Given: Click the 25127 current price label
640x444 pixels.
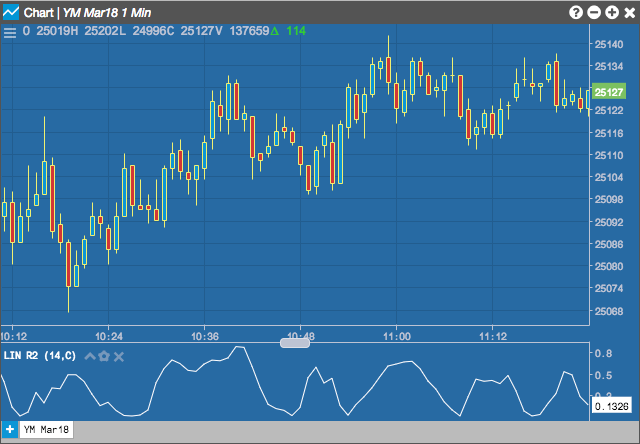Looking at the screenshot, I should (x=609, y=92).
